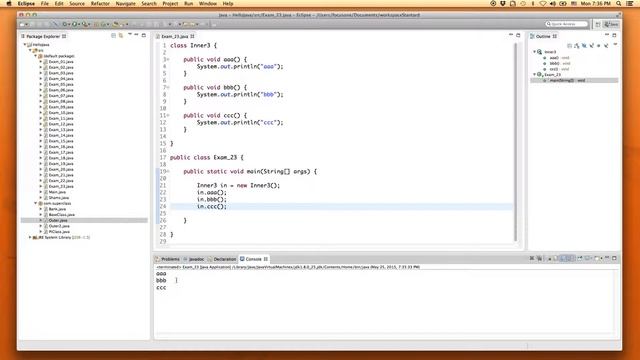640x360 pixels.
Task: Click the Debug toolbar button
Action: [64, 24]
